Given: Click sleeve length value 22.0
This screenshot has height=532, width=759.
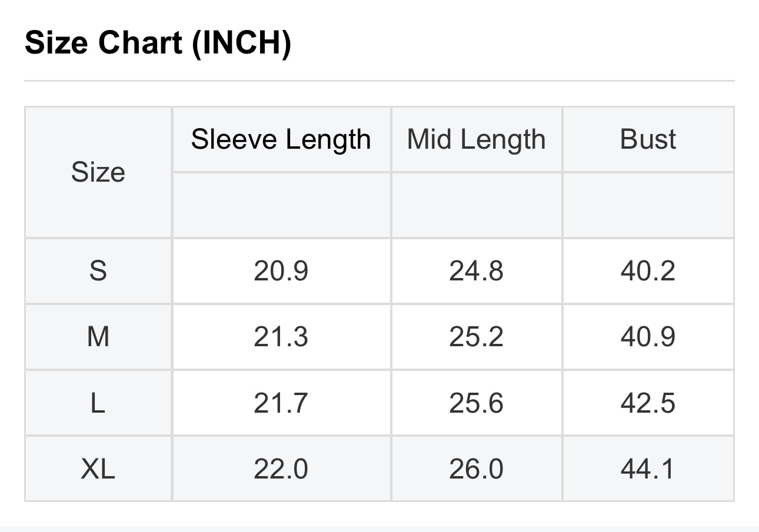Looking at the screenshot, I should point(281,469).
